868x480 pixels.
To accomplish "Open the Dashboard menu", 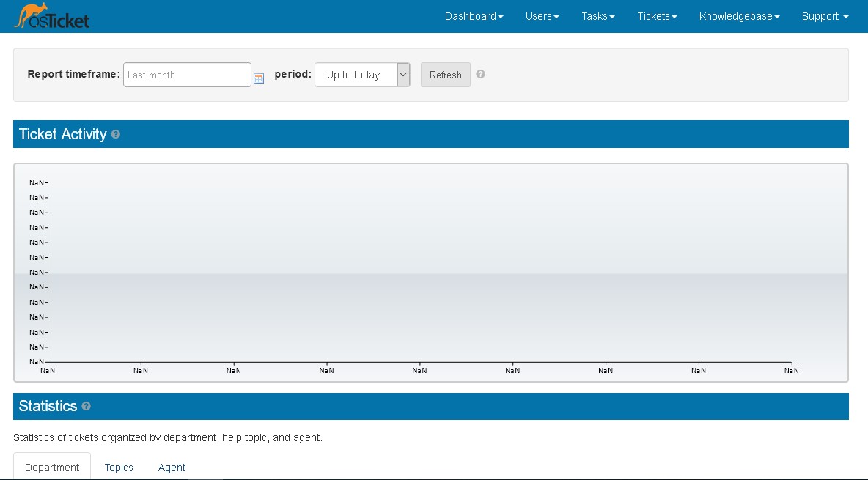I will [474, 17].
